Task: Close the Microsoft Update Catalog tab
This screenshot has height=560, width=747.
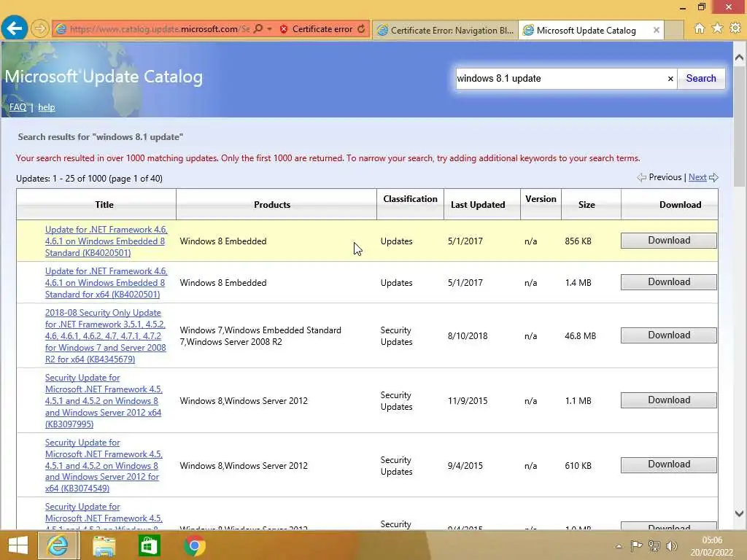Action: pos(657,30)
